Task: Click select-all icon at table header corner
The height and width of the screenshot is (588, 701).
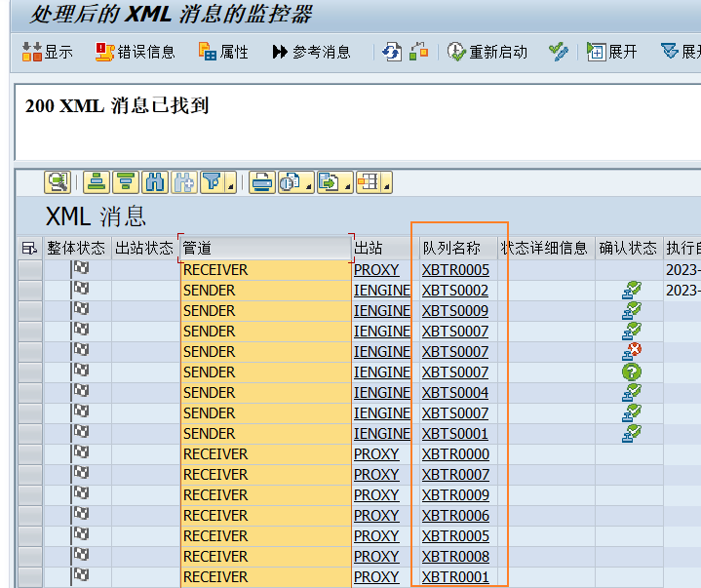Action: [x=29, y=248]
